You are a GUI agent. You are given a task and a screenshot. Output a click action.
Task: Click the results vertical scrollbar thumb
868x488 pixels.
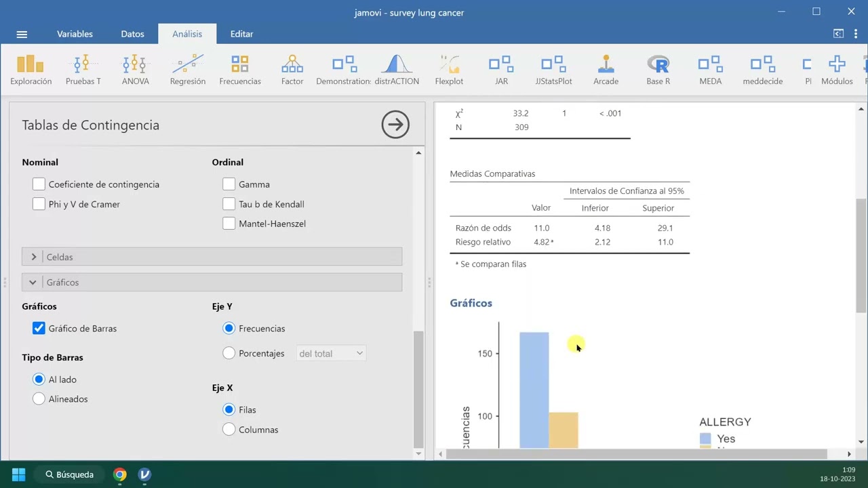[x=861, y=256]
